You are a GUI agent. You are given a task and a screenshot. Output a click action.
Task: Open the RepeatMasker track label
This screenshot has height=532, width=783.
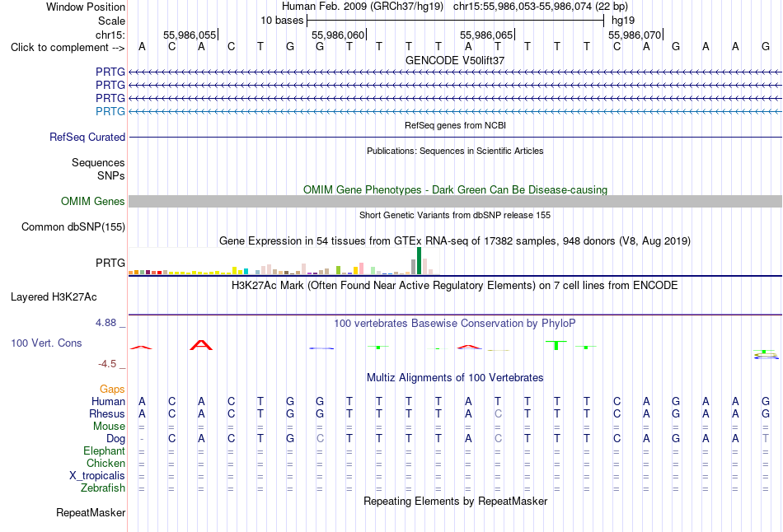coord(91,513)
